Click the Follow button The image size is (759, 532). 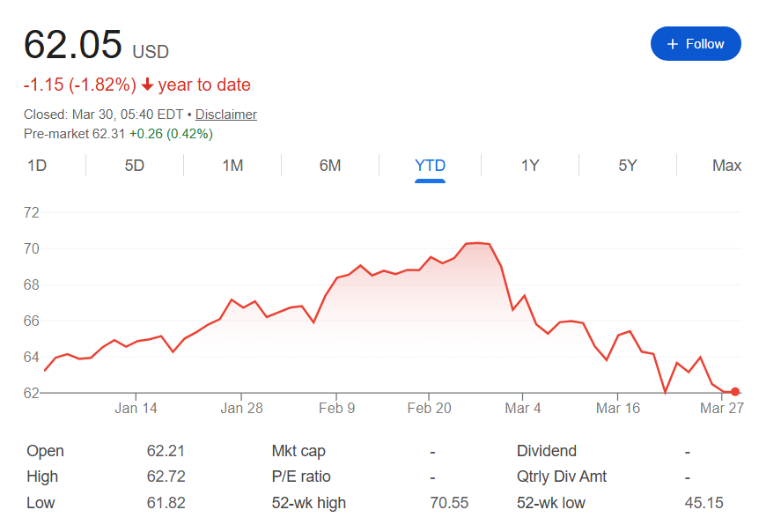click(x=696, y=43)
